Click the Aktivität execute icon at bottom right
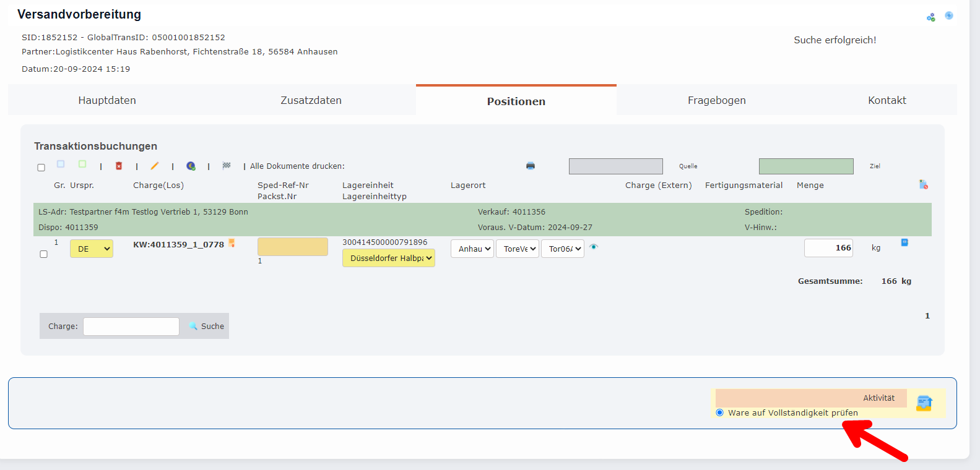980x470 pixels. pos(924,403)
